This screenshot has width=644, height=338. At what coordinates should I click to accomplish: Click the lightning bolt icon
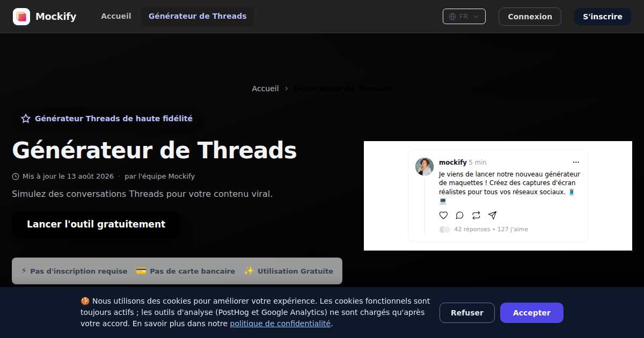coord(24,271)
